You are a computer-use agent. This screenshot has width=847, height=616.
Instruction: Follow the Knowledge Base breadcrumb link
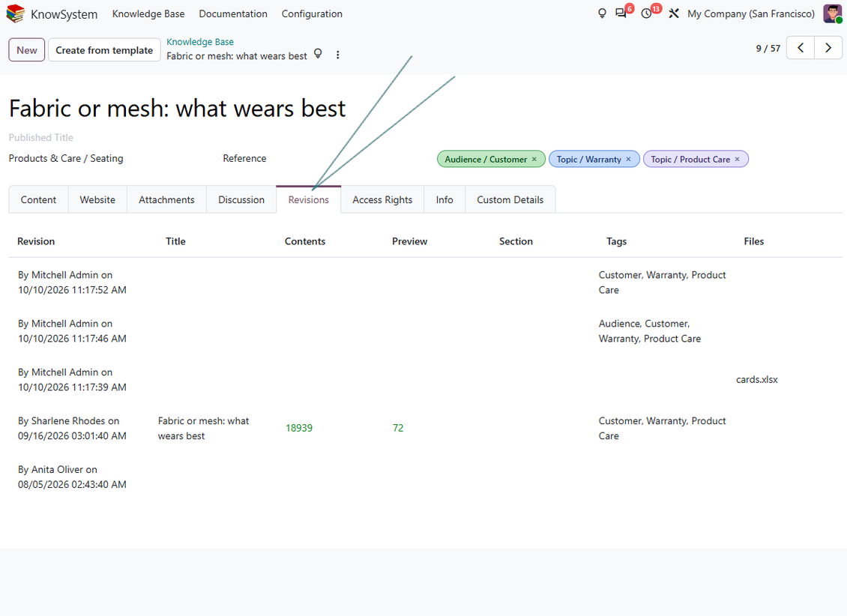(200, 41)
